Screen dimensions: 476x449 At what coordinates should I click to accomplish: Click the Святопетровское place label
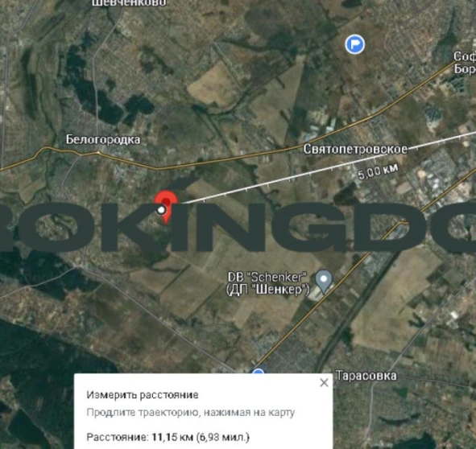(x=355, y=149)
